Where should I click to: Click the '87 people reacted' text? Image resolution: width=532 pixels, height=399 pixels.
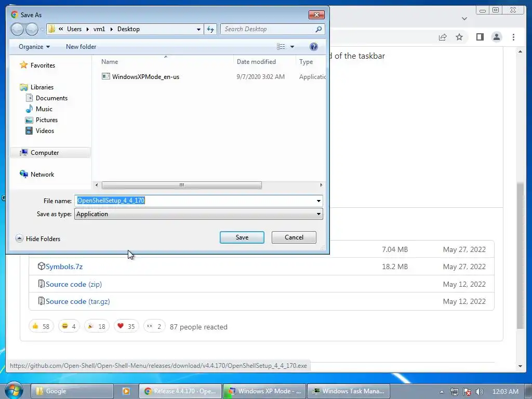coord(198,327)
